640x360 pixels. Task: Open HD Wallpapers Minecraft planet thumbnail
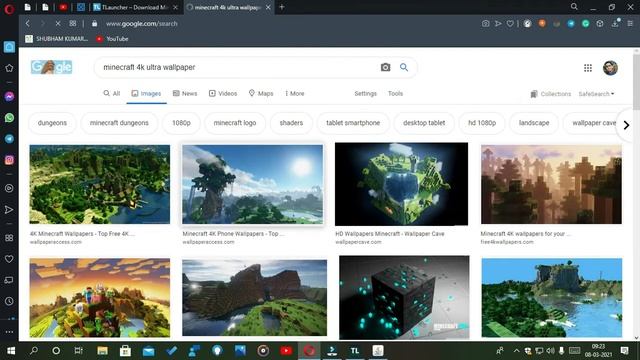tap(402, 184)
